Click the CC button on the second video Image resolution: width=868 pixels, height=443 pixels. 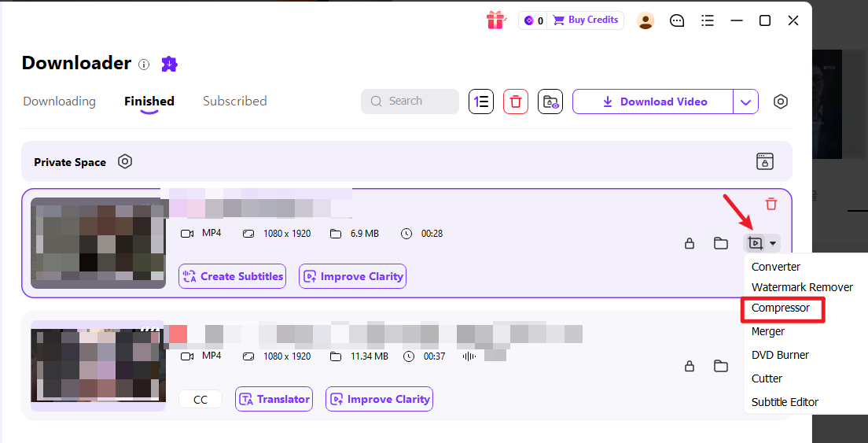click(x=200, y=399)
